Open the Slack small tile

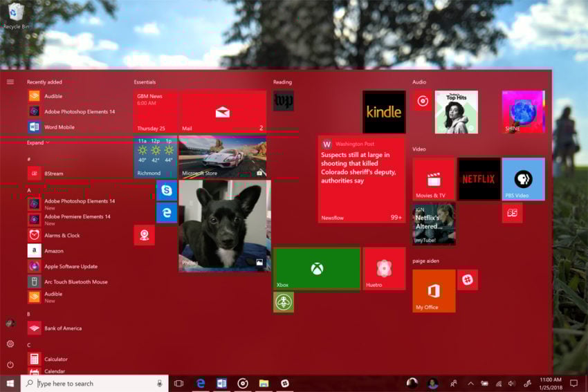(x=468, y=280)
